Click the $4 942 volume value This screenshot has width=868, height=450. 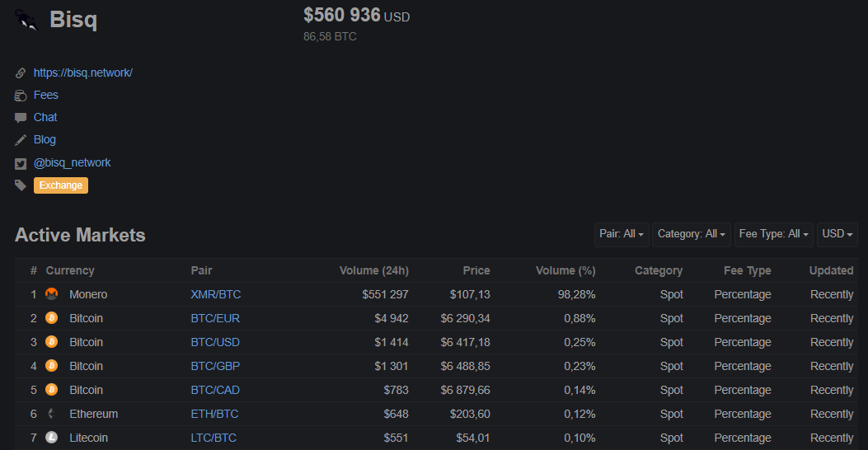coord(392,318)
